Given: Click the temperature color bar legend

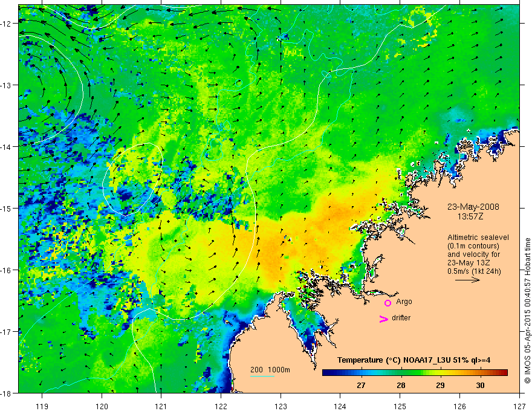Looking at the screenshot, I should click(415, 373).
